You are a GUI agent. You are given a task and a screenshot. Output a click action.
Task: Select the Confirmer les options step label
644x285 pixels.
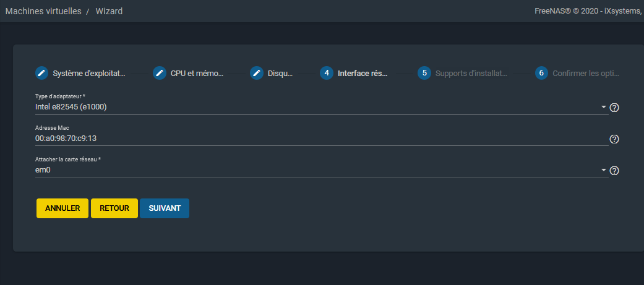click(586, 73)
